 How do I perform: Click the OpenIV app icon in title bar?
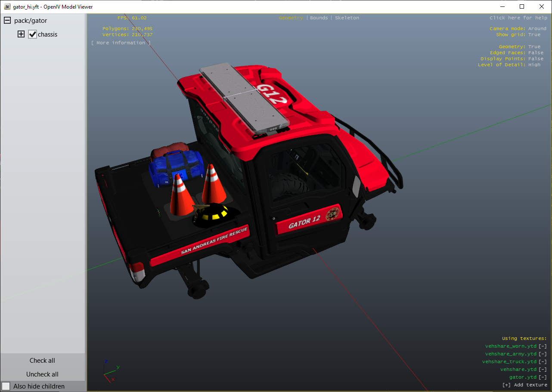[7, 7]
